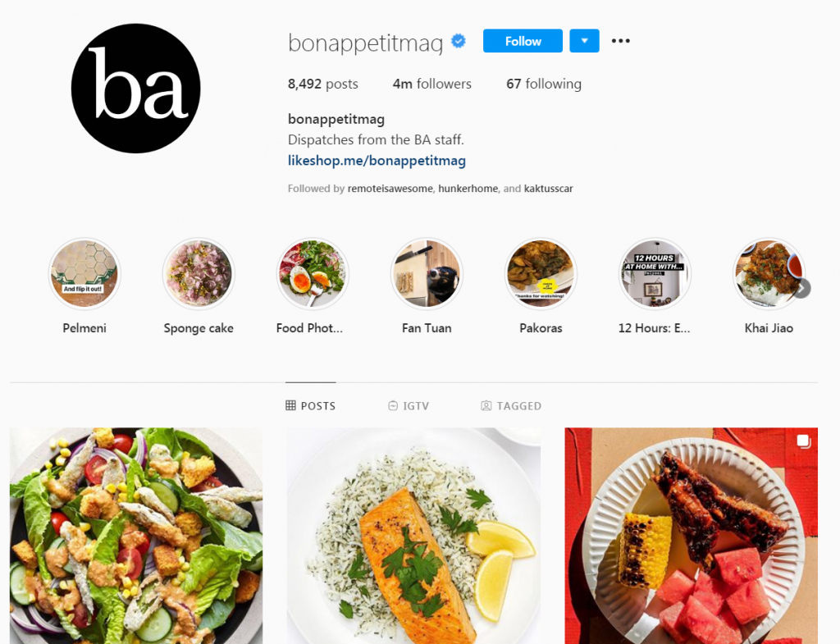View the 4m followers list
Viewport: 840px width, 644px height.
431,84
